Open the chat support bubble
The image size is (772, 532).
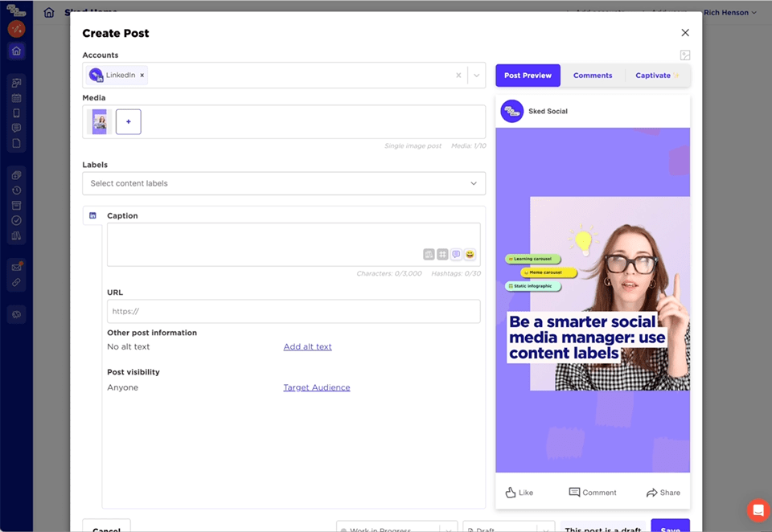[x=758, y=510]
